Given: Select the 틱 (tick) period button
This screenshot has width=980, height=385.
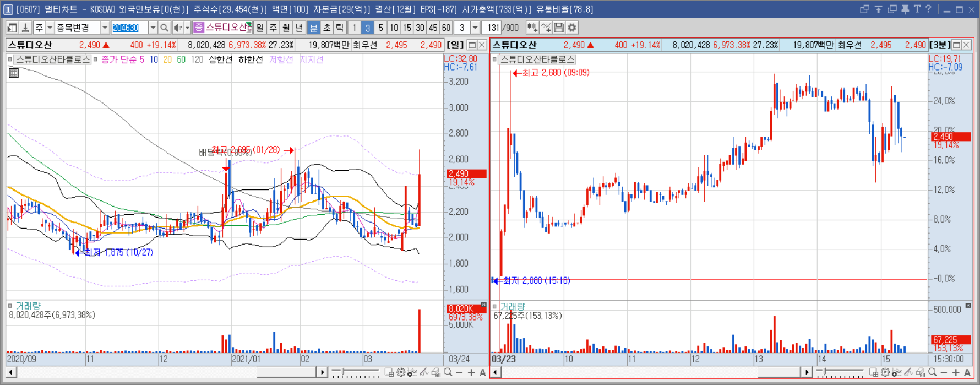Looking at the screenshot, I should 340,28.
